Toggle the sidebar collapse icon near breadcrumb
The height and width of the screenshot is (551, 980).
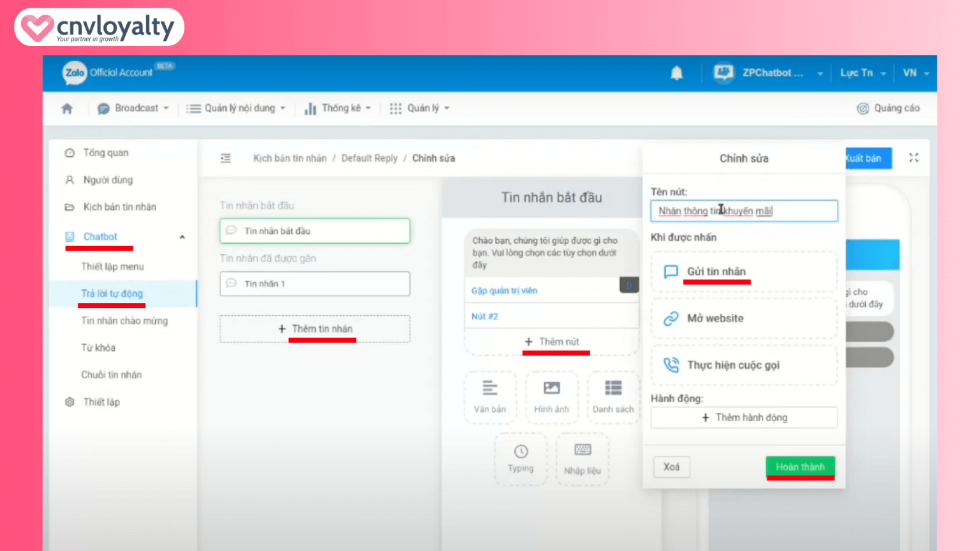point(226,158)
